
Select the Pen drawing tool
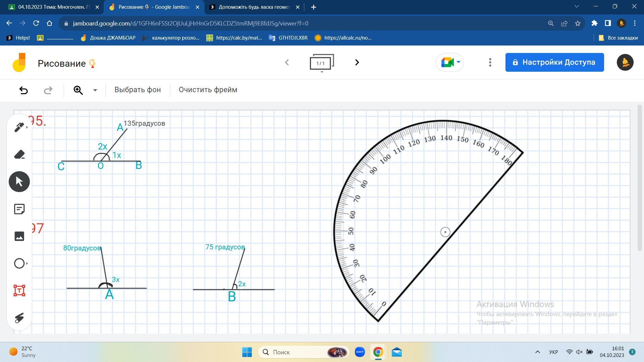[19, 127]
